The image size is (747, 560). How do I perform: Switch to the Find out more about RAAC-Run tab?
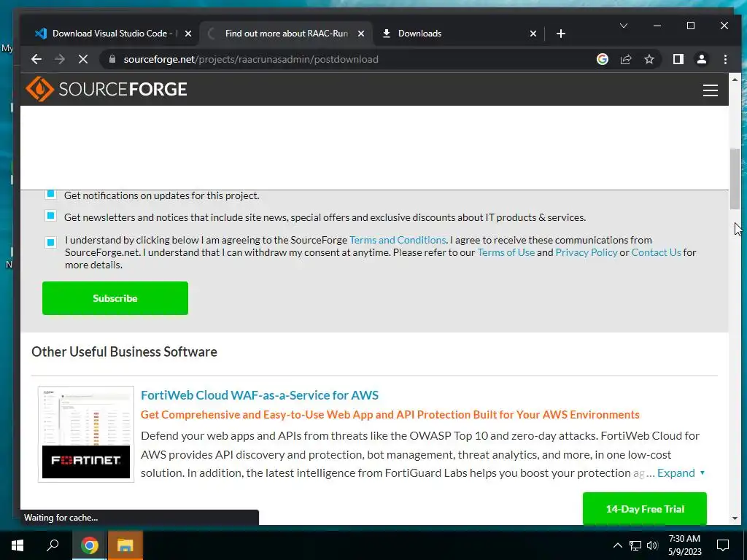click(286, 34)
